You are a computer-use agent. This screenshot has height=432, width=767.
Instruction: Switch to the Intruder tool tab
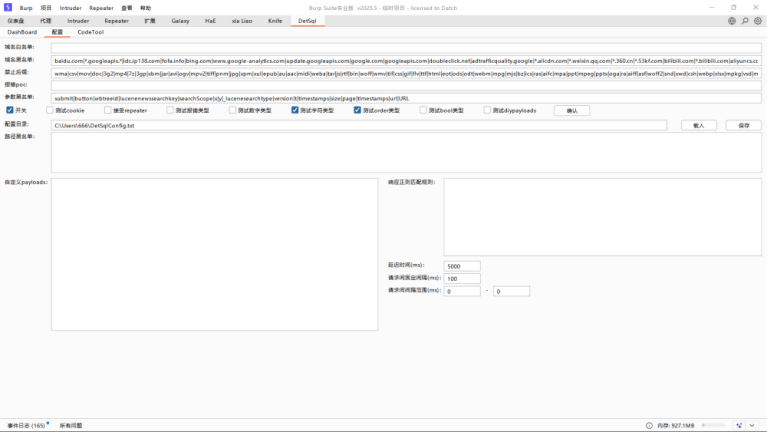(78, 21)
